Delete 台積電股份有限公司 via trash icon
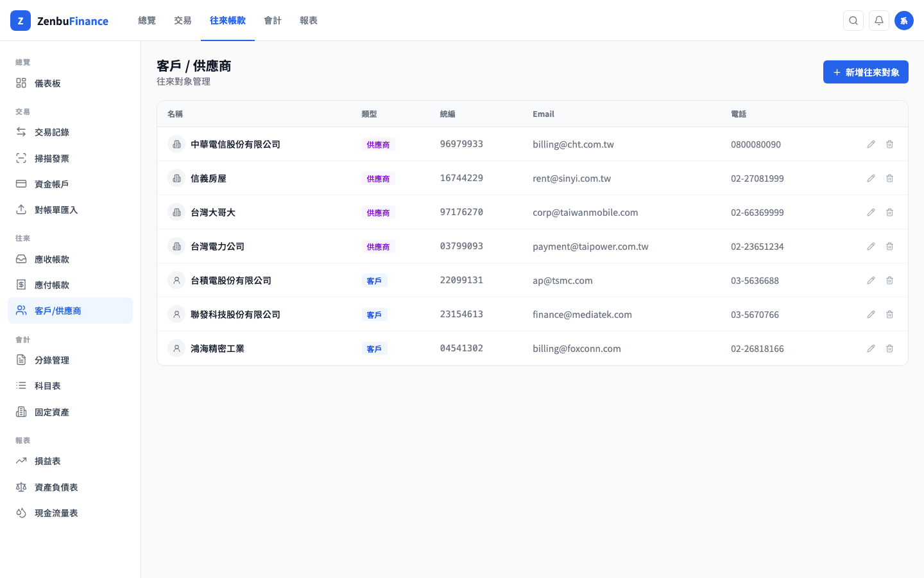 pos(889,281)
